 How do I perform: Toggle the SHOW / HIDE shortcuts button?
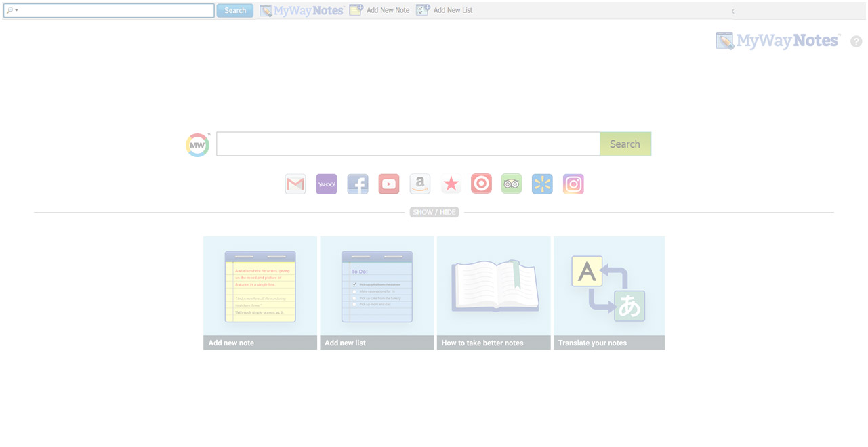(x=434, y=212)
